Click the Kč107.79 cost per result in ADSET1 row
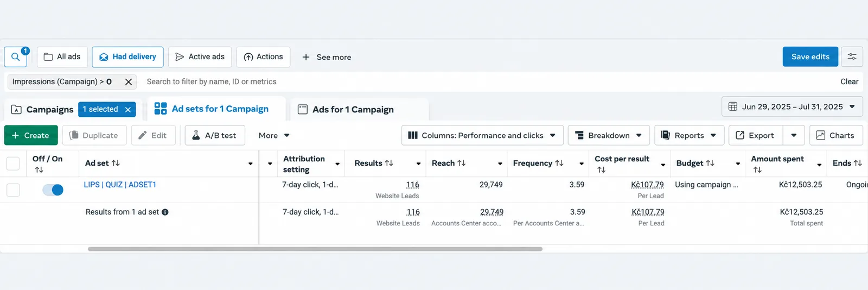The image size is (868, 290). pos(647,185)
